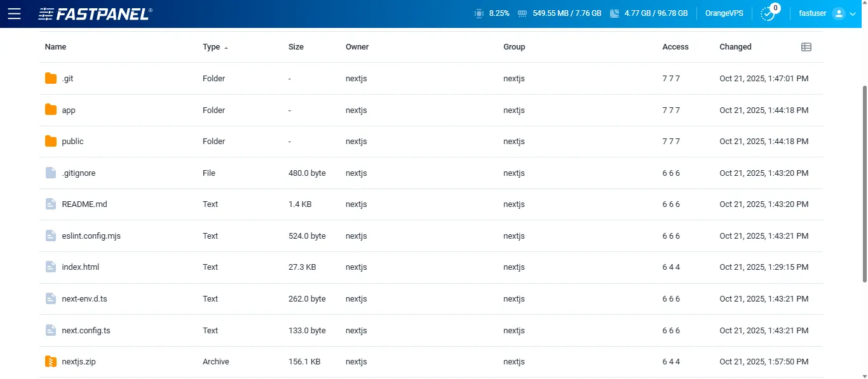The width and height of the screenshot is (868, 379).
Task: Open the task queue notifications icon
Action: [768, 13]
